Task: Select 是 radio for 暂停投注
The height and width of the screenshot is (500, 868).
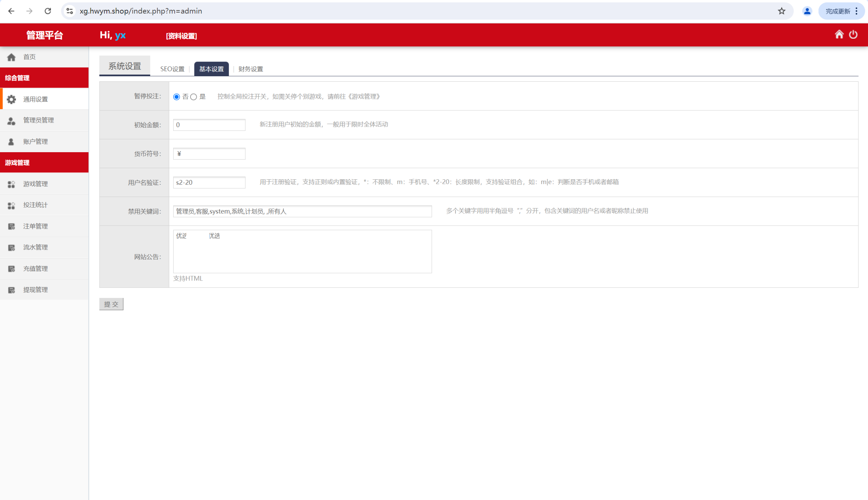Action: coord(194,97)
